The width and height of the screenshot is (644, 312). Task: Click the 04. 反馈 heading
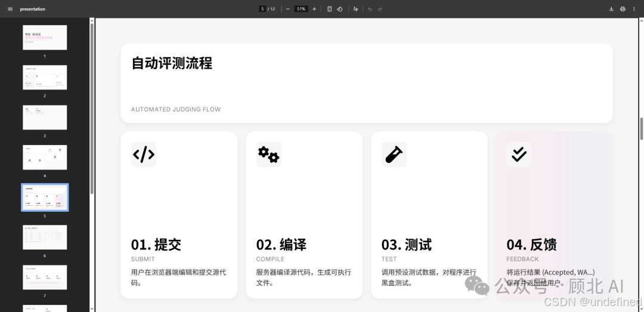(531, 245)
